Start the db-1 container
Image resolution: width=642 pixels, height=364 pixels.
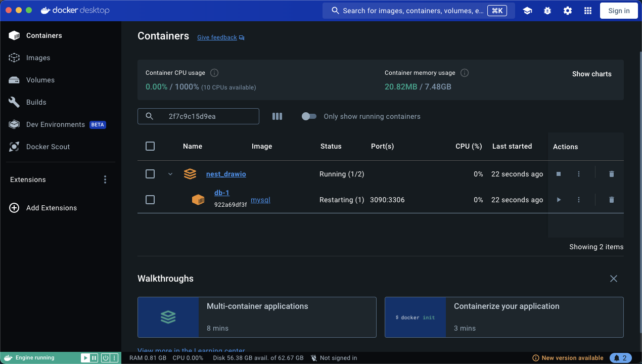pos(559,200)
